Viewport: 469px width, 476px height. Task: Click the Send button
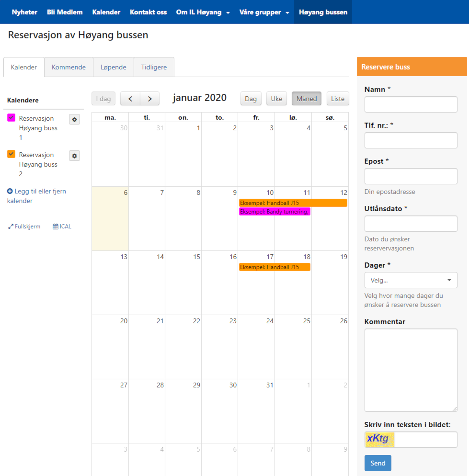pos(378,463)
